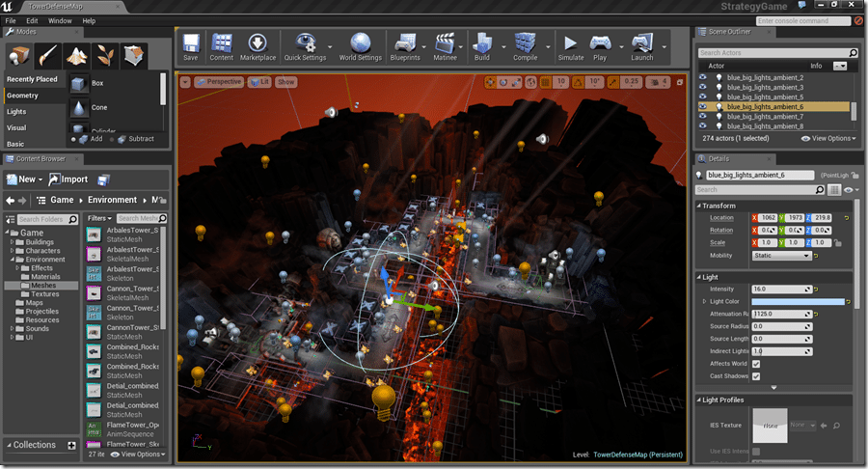Click the blue Light Color swatch
Screen dimensions: 868x469
coord(798,302)
